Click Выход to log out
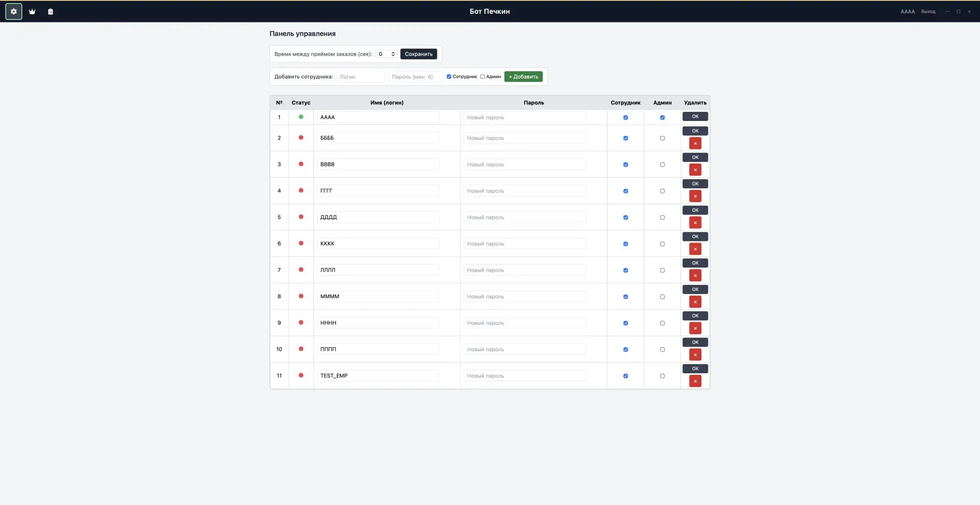Viewport: 980px width, 505px height. tap(928, 11)
